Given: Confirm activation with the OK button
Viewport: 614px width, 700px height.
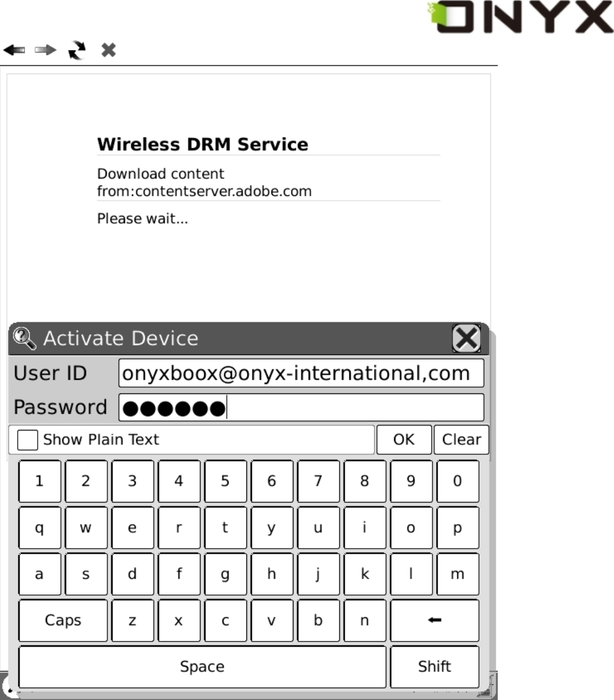Looking at the screenshot, I should [x=404, y=440].
